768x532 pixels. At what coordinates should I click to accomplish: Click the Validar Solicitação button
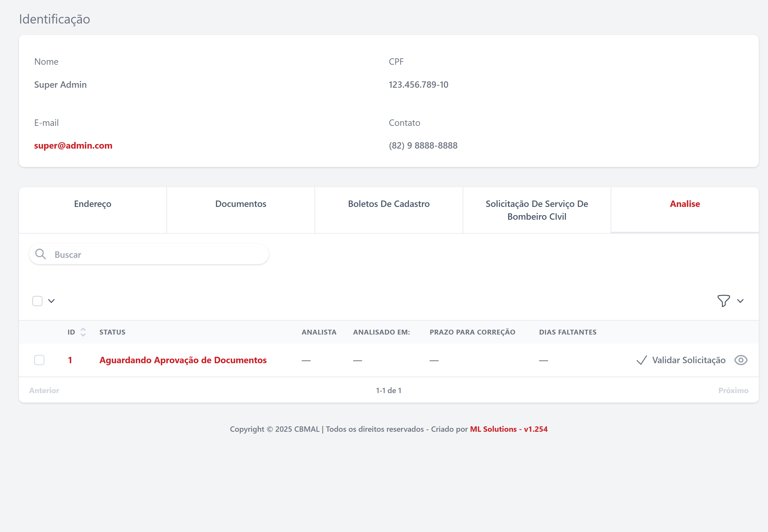tap(689, 360)
